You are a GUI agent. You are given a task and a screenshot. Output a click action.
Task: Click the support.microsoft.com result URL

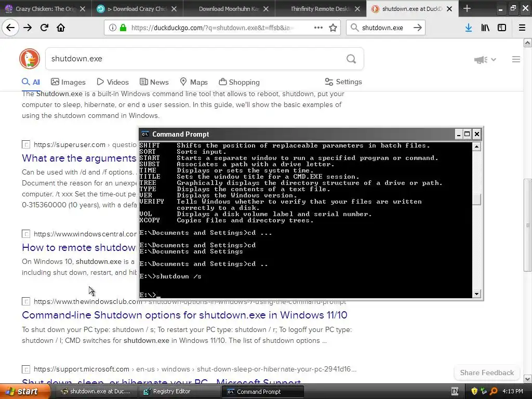click(x=195, y=369)
